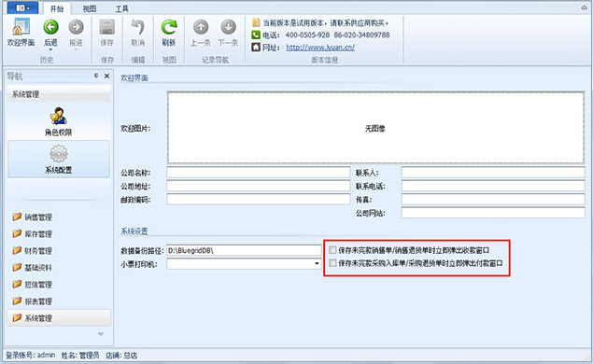The image size is (593, 364).
Task: Click the phone number 400-0505-928
Action: [307, 35]
